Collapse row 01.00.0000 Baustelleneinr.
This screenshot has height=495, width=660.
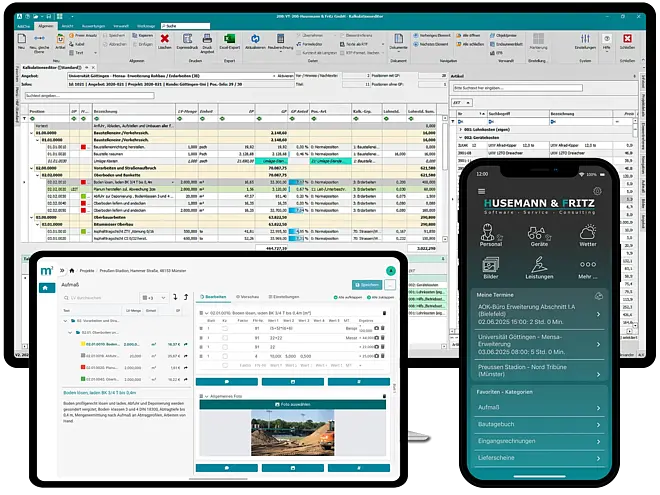pyautogui.click(x=32, y=133)
